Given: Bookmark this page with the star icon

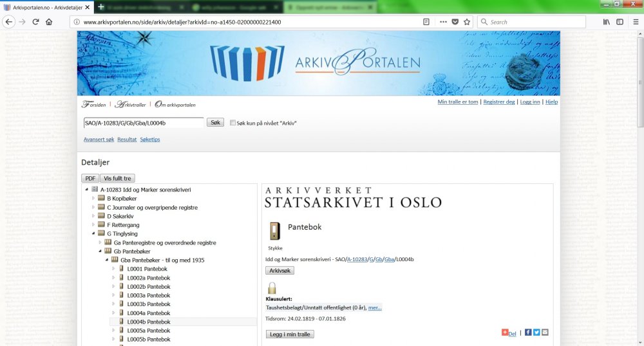Looking at the screenshot, I should 467,22.
